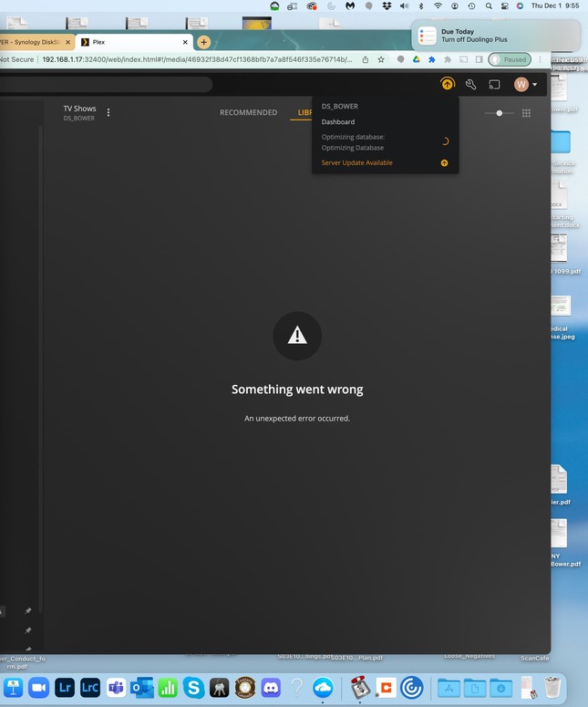Click the menu bar date and time
The image size is (588, 707).
555,5
